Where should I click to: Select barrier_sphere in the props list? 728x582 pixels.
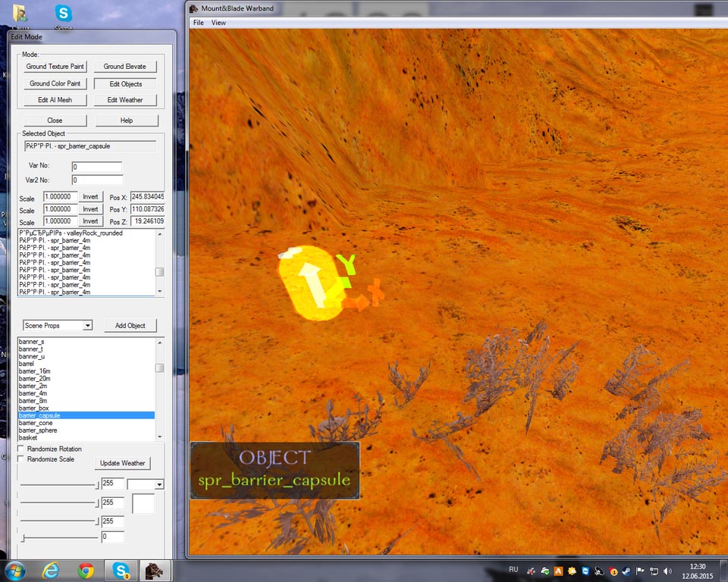click(38, 430)
